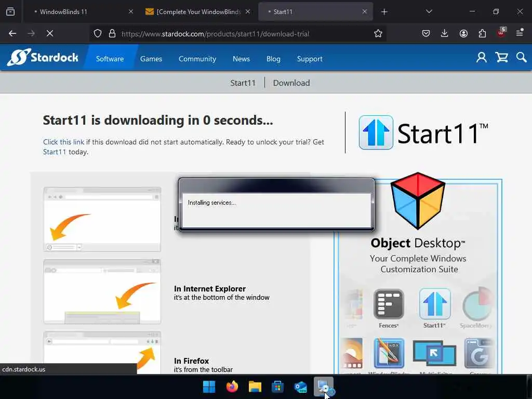Click the 'Click this link' download link

pos(63,142)
